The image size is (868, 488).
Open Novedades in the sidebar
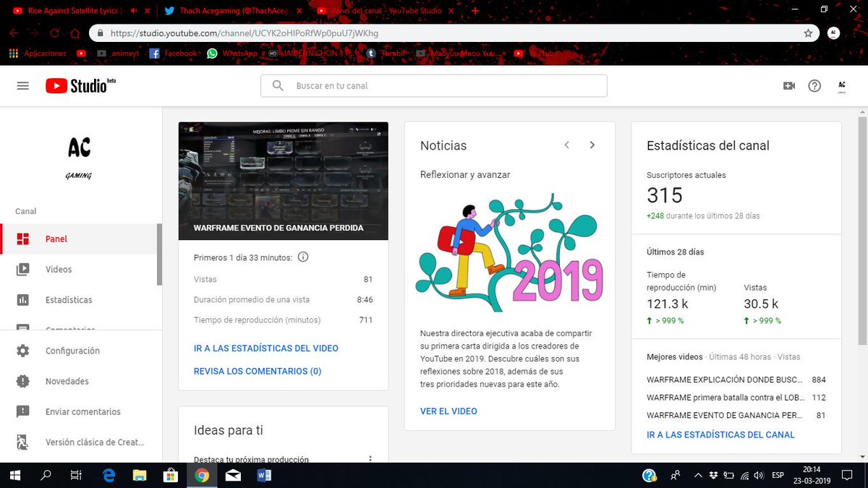(x=81, y=381)
